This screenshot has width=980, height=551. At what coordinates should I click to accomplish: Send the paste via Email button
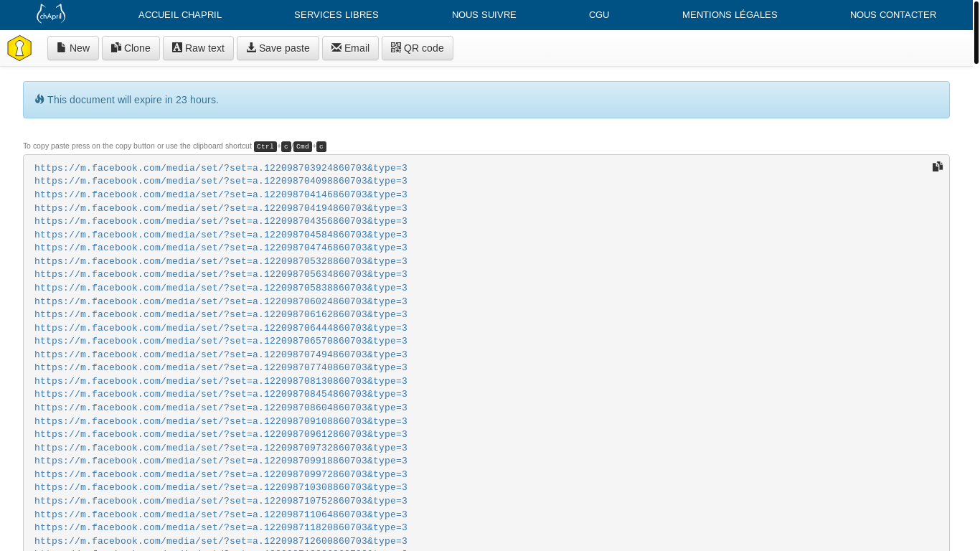pyautogui.click(x=350, y=48)
